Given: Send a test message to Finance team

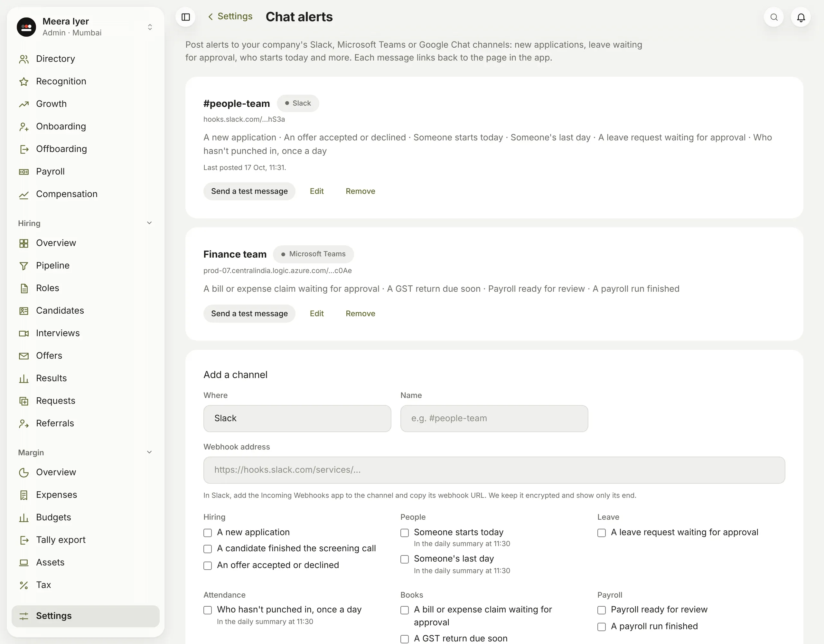Looking at the screenshot, I should pos(249,314).
